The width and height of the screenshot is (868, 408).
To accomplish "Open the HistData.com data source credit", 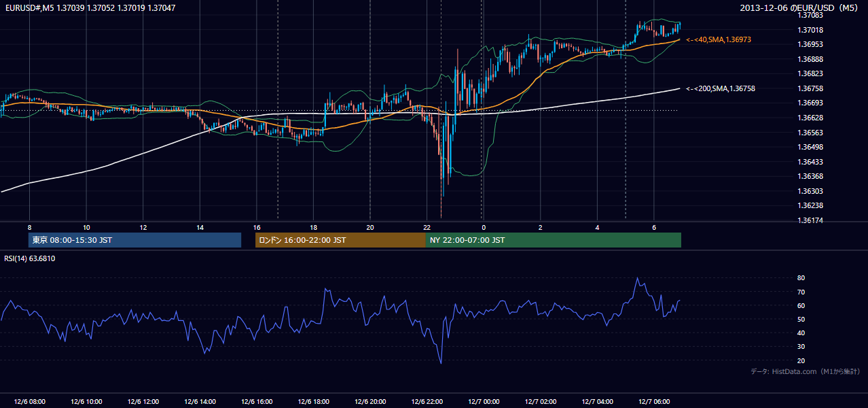I will 806,371.
